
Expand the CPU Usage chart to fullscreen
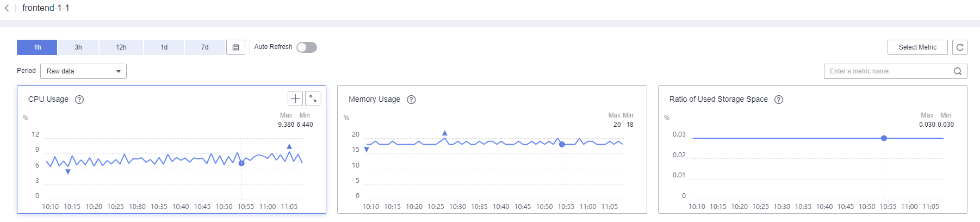[x=313, y=98]
